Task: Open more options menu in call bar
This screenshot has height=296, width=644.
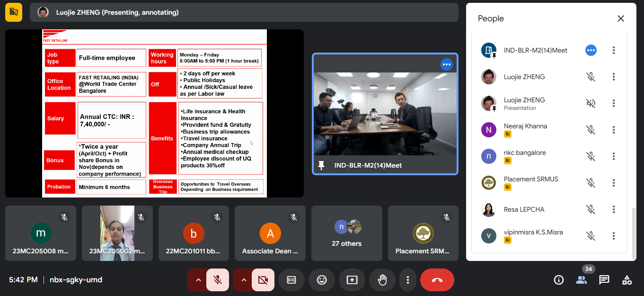Action: (x=407, y=280)
